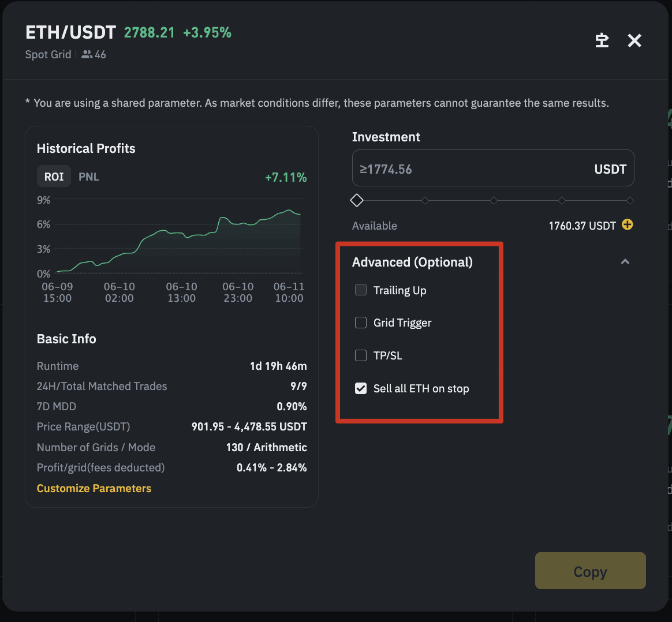The image size is (672, 622).
Task: Click the USDT label in investment field
Action: point(610,168)
